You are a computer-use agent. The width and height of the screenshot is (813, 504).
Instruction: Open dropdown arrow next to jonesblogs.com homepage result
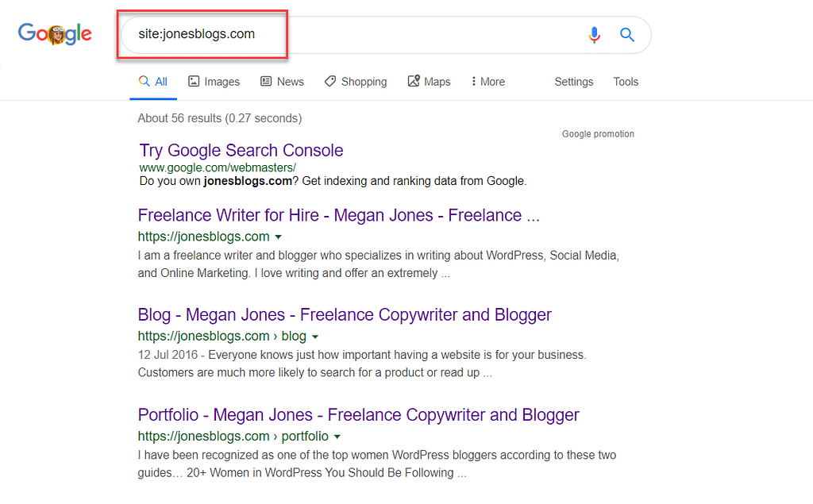tap(279, 237)
